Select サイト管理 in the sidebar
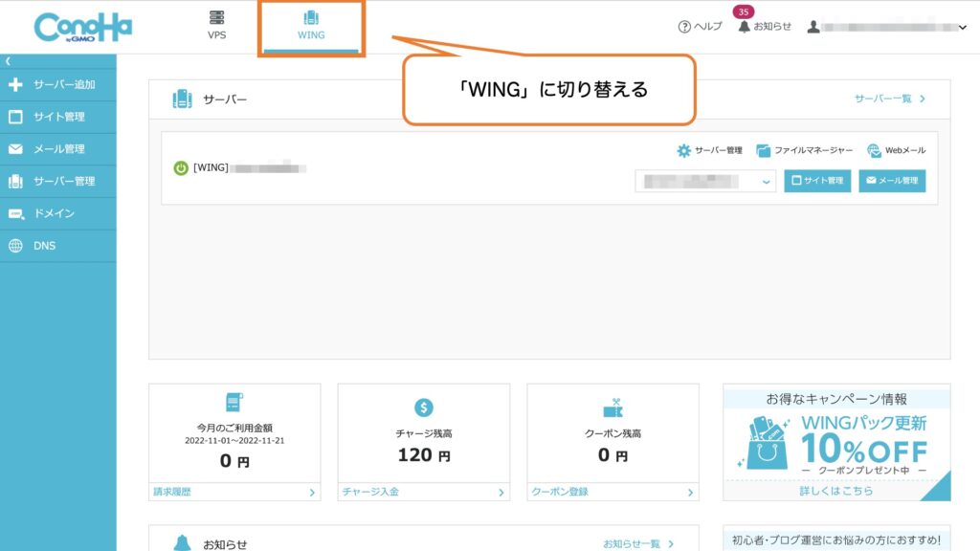The width and height of the screenshot is (980, 551). [x=57, y=117]
